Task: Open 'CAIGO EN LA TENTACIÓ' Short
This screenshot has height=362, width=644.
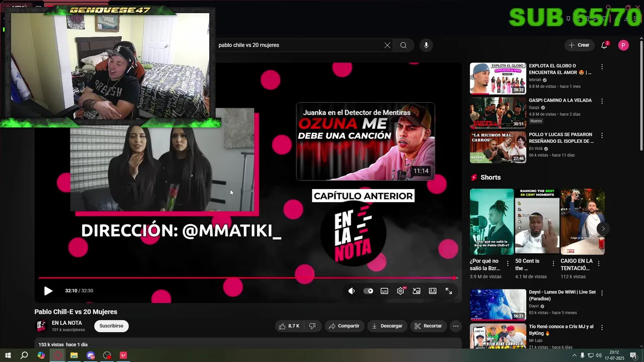Action: [583, 222]
